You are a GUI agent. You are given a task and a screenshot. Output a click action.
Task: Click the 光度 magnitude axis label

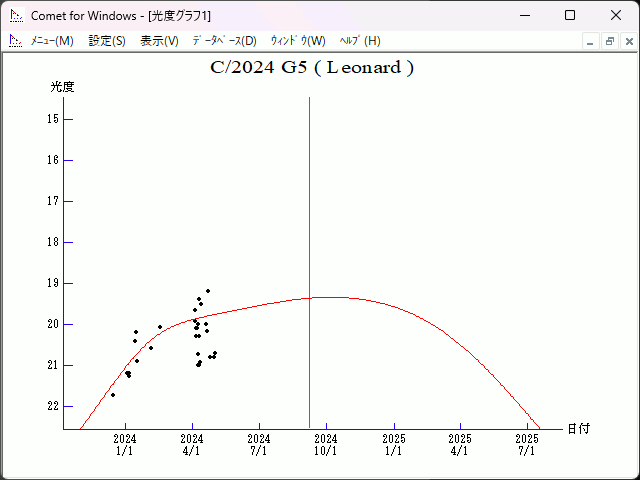(x=63, y=87)
